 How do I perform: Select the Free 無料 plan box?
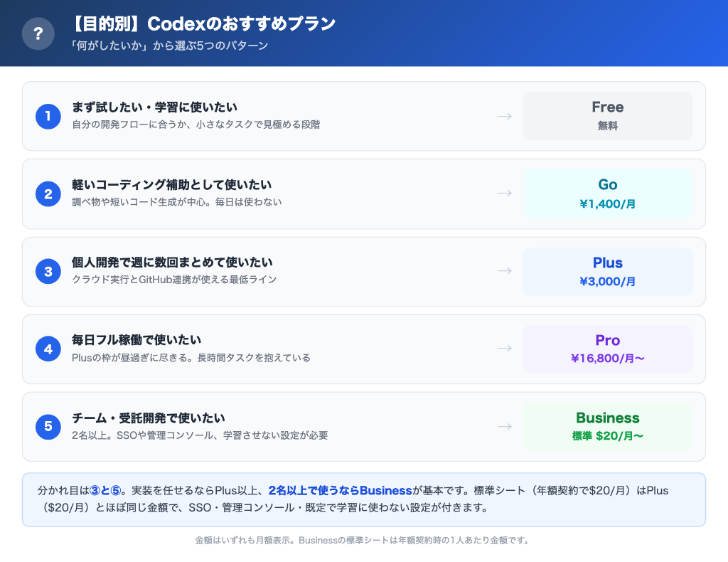tap(608, 116)
